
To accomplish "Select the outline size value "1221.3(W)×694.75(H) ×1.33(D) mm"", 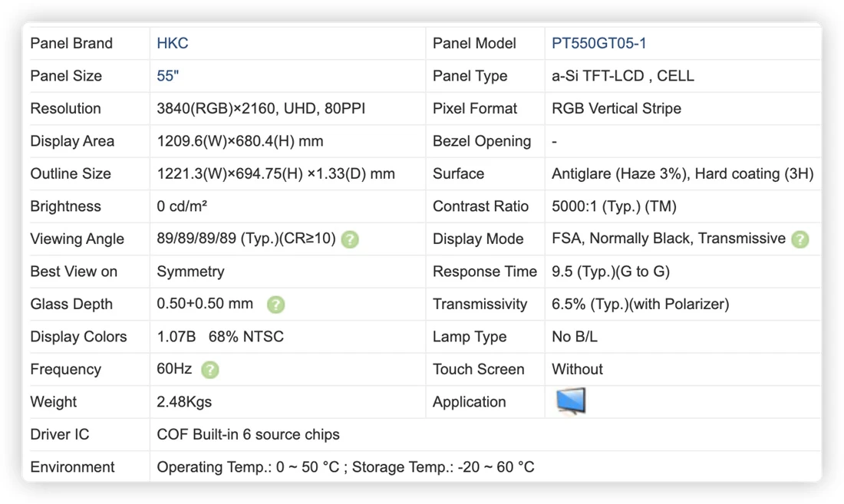I will coord(275,173).
